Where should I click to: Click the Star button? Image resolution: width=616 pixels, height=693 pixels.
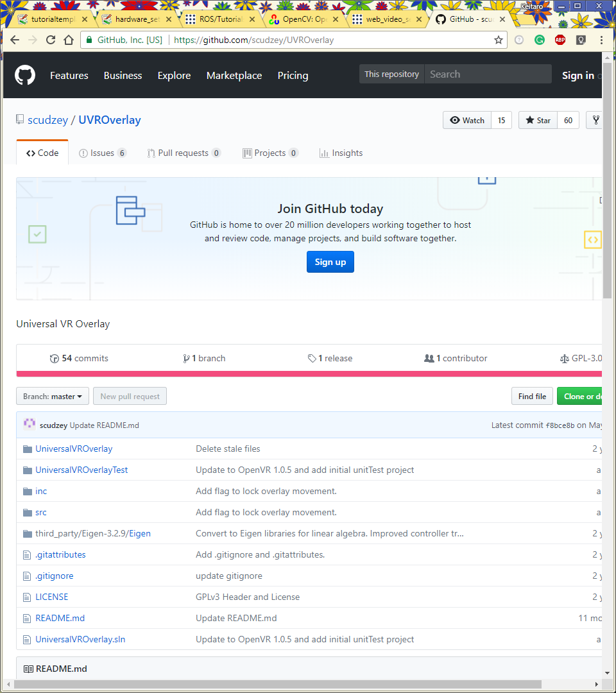[538, 120]
